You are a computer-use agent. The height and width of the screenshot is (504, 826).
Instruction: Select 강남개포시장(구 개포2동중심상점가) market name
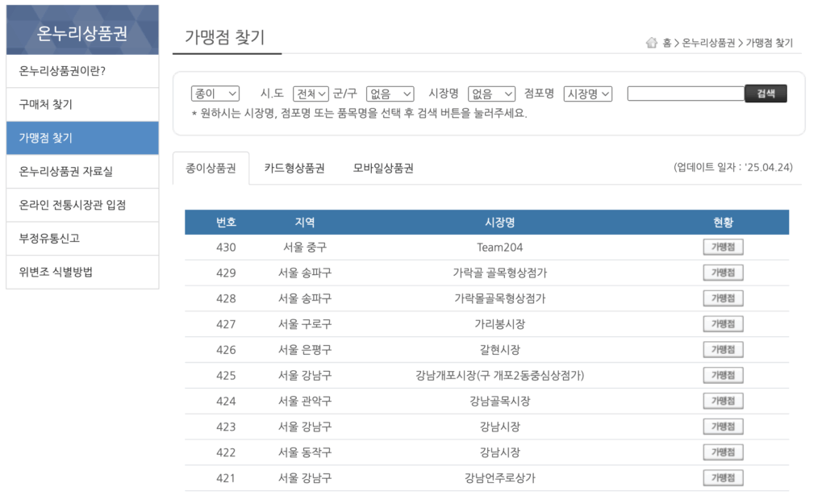500,376
